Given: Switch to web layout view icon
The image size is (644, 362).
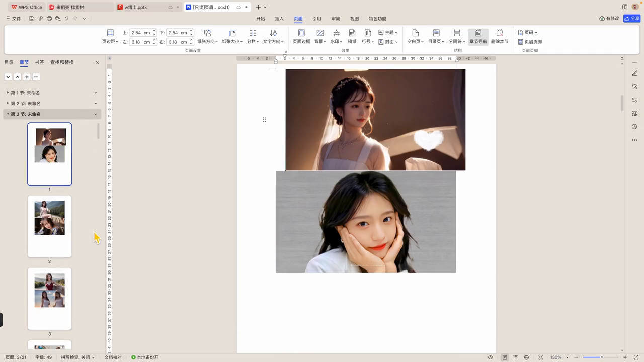Looking at the screenshot, I should [x=526, y=357].
